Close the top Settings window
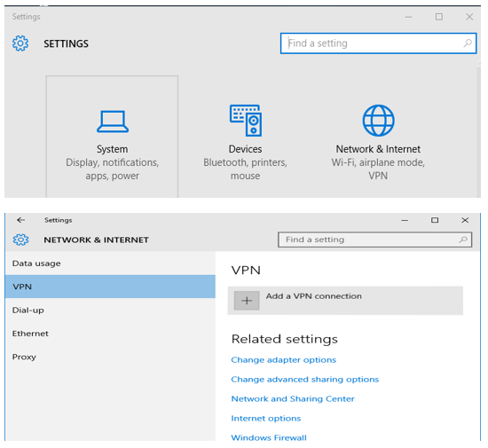The image size is (488, 448). coord(469,17)
